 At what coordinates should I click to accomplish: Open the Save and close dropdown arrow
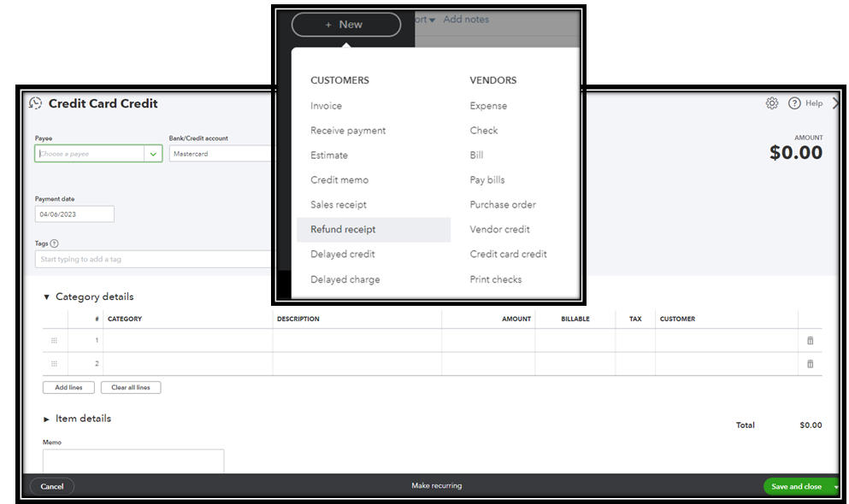(x=835, y=487)
